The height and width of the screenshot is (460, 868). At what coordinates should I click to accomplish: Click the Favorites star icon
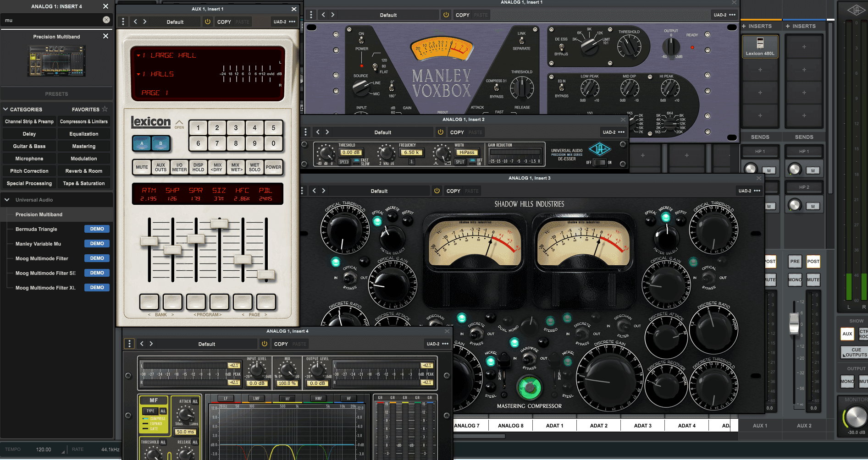click(x=105, y=109)
